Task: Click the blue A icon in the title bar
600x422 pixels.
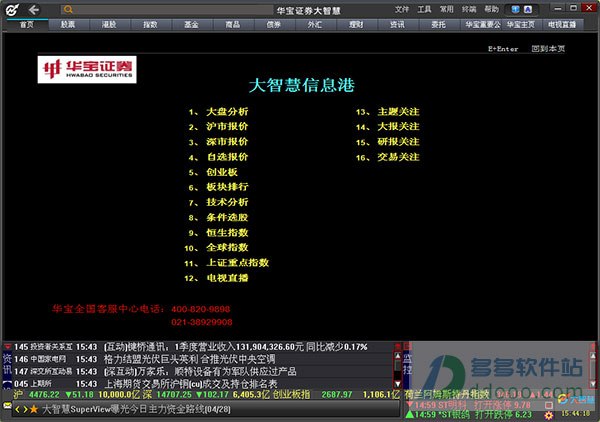Action: click(528, 10)
